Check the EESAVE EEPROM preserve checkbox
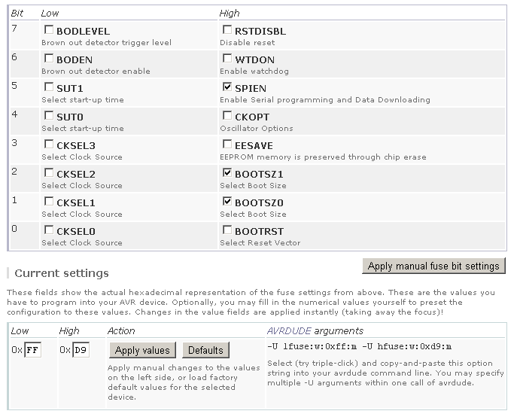 click(x=227, y=145)
